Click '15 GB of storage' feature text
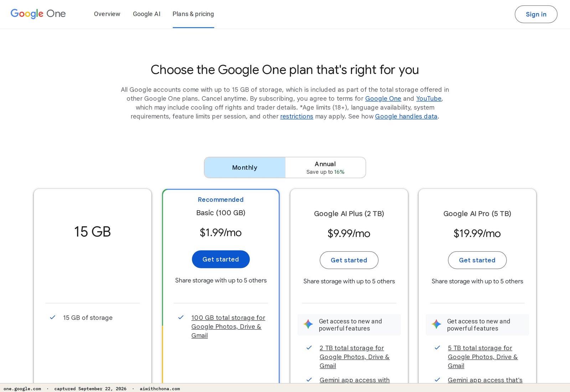This screenshot has height=392, width=570. 88,318
